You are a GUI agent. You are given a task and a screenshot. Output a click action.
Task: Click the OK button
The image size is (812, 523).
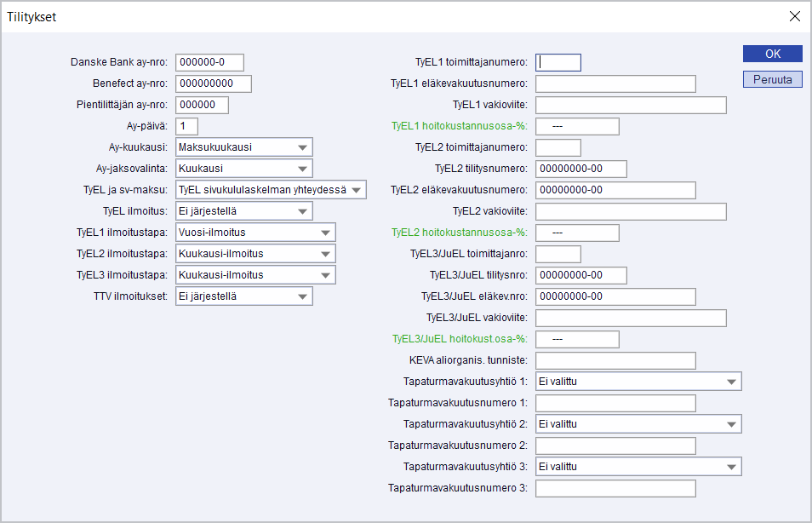point(772,54)
